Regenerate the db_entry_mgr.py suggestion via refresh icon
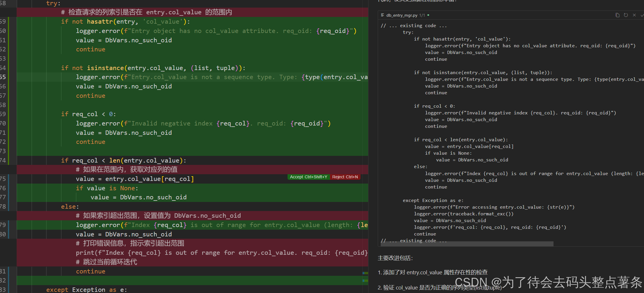The width and height of the screenshot is (644, 293). coord(626,15)
